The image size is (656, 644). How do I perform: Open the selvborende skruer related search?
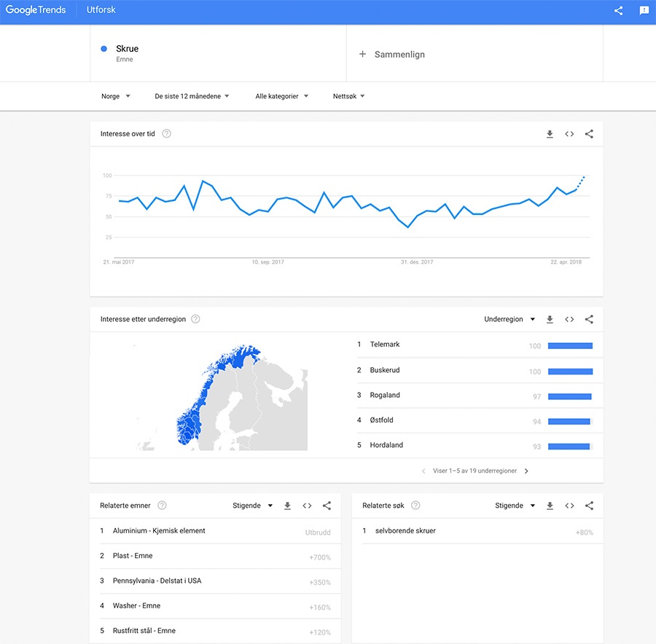click(406, 530)
